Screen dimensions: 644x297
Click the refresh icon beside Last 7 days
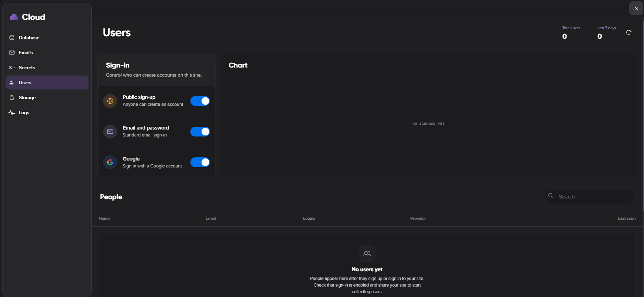(x=629, y=32)
